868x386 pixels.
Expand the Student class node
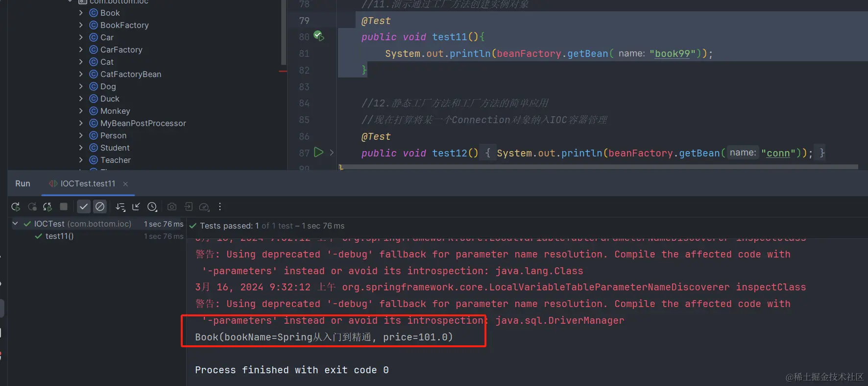[81, 148]
